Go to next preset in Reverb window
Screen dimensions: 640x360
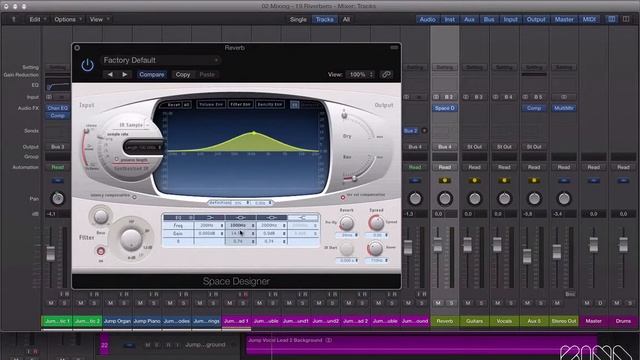tap(124, 74)
